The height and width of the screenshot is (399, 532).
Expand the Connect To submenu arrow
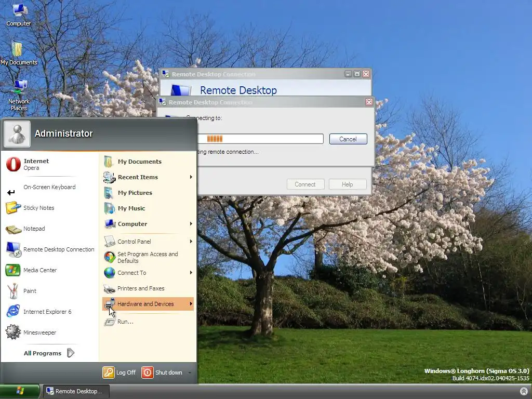[191, 273]
